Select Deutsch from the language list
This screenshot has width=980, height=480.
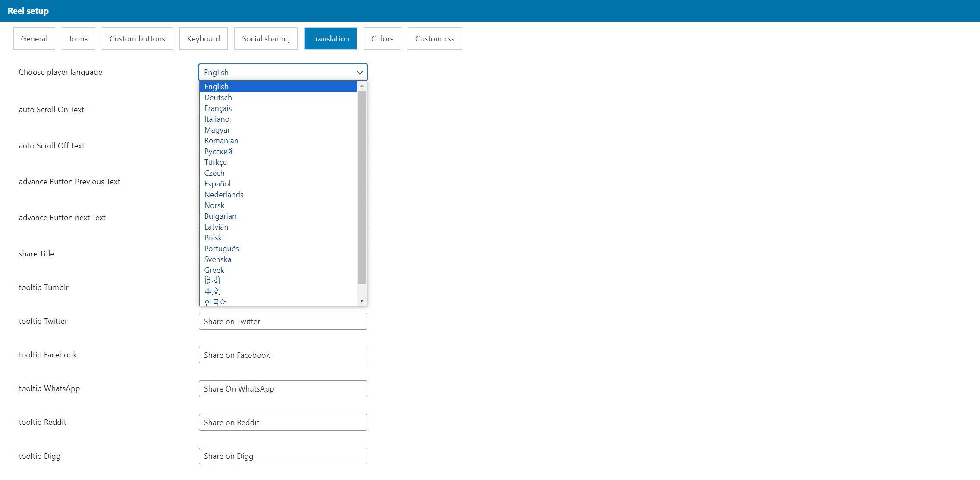point(218,98)
